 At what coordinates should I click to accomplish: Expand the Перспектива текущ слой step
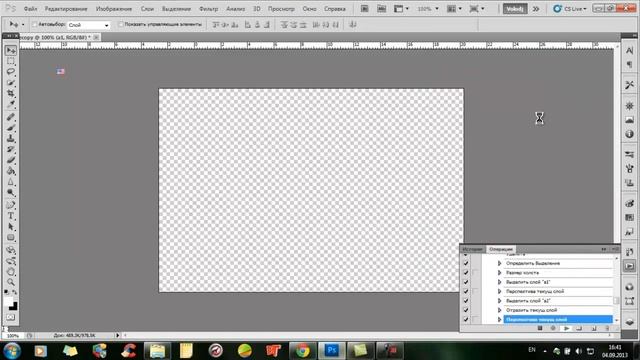pyautogui.click(x=499, y=291)
